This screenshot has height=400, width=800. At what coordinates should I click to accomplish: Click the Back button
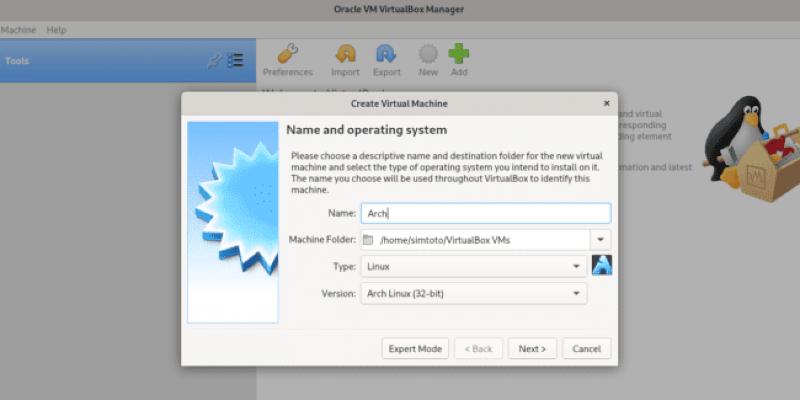click(478, 349)
